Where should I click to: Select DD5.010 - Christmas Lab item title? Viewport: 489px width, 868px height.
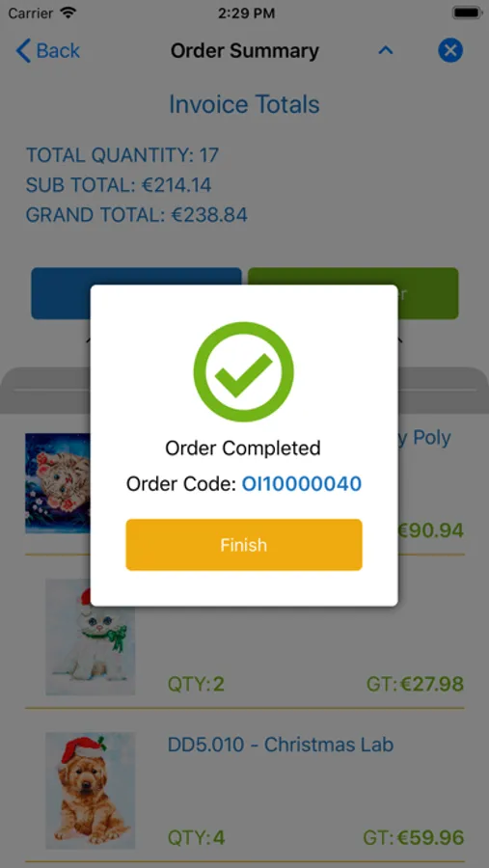click(x=281, y=745)
